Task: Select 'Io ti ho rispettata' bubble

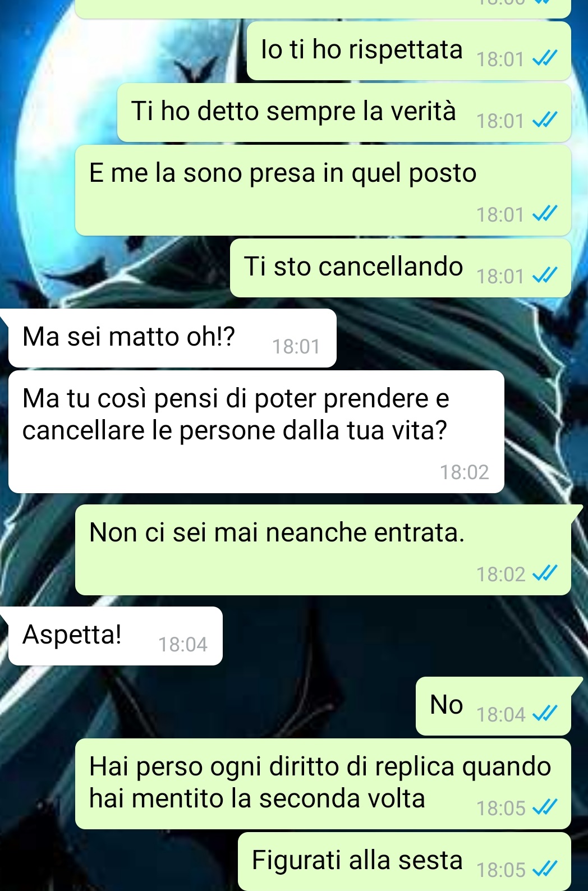Action: click(409, 50)
